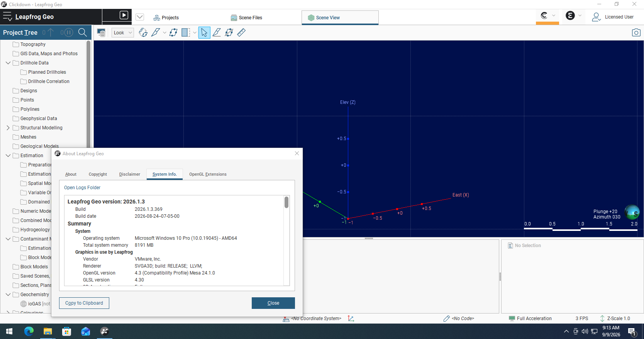This screenshot has width=644, height=339.
Task: Select the Meshes folder
Action: [28, 137]
